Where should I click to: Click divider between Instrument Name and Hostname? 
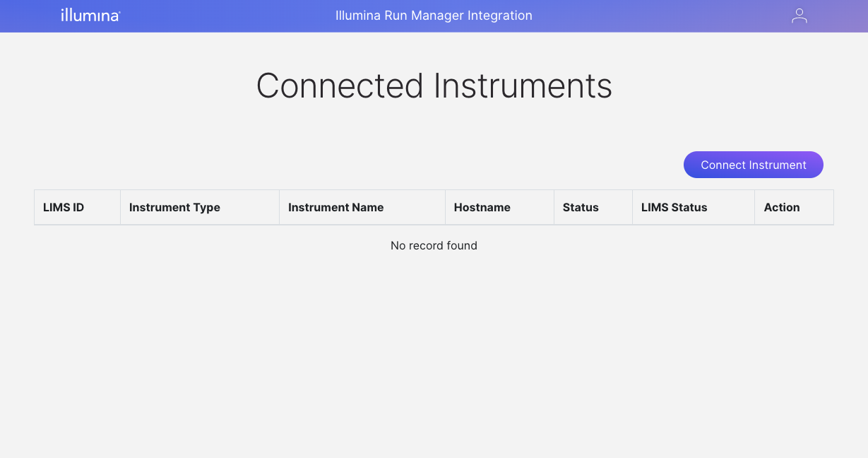445,207
